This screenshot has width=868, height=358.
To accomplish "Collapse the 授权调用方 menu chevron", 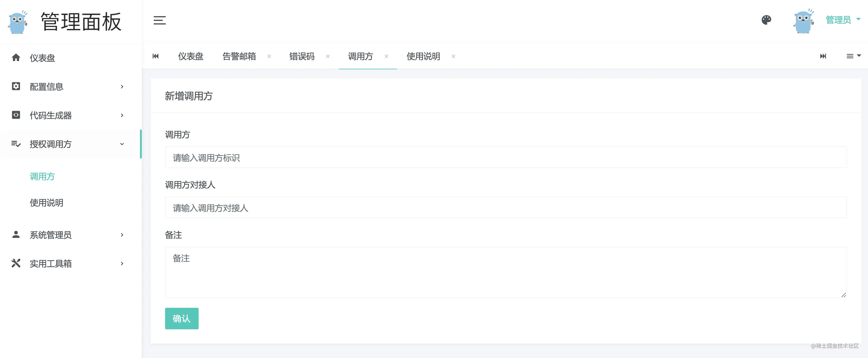I will click(122, 144).
